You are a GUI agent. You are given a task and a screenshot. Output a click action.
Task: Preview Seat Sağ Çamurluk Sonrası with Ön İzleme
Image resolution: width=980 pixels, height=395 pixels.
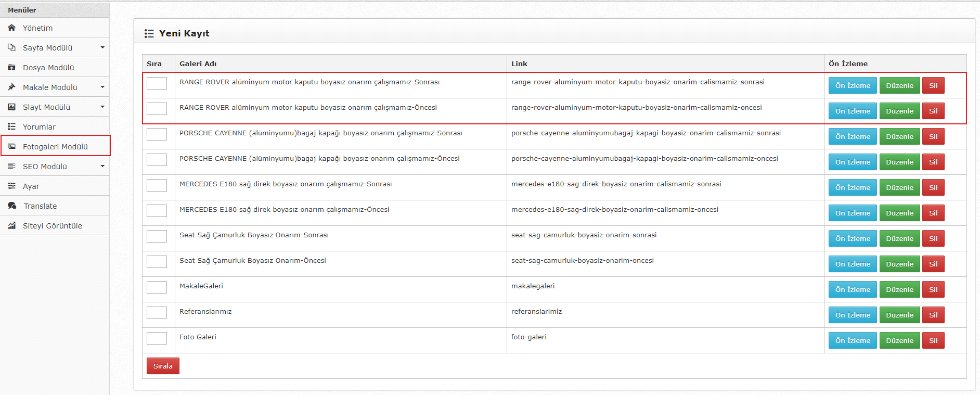[x=853, y=238]
